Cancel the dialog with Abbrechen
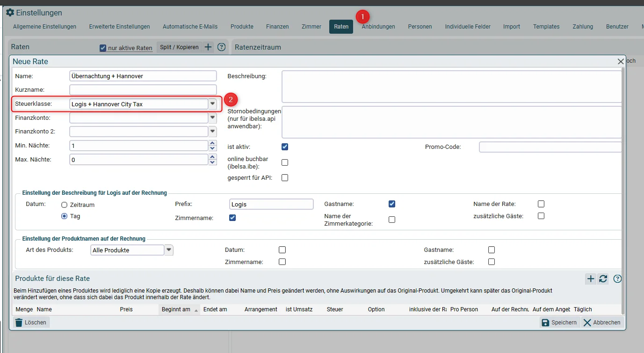 point(602,322)
